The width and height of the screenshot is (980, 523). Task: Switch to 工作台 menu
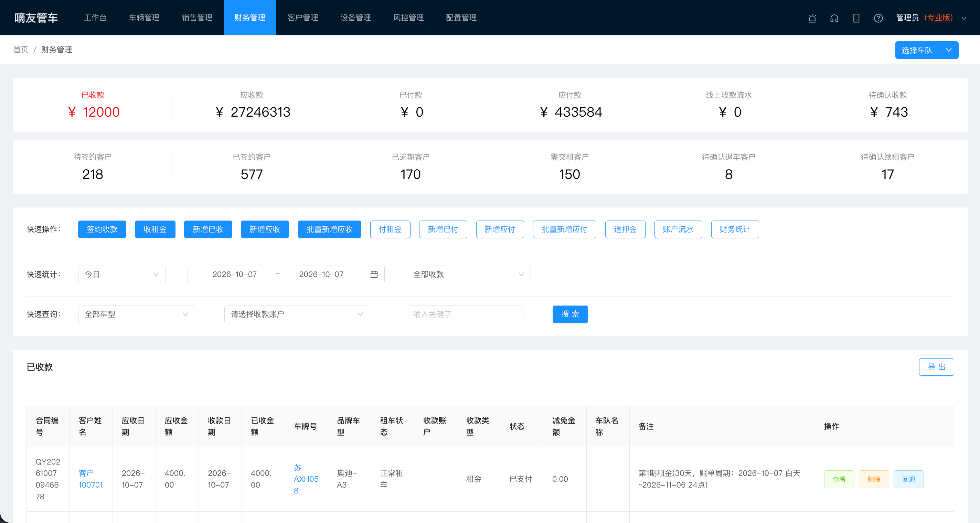[x=95, y=18]
